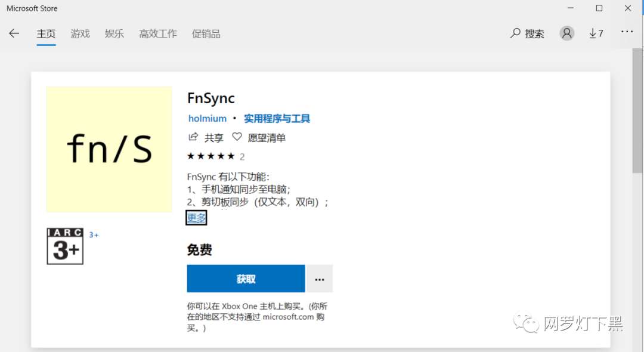
Task: Click the rating count 2
Action: 242,156
